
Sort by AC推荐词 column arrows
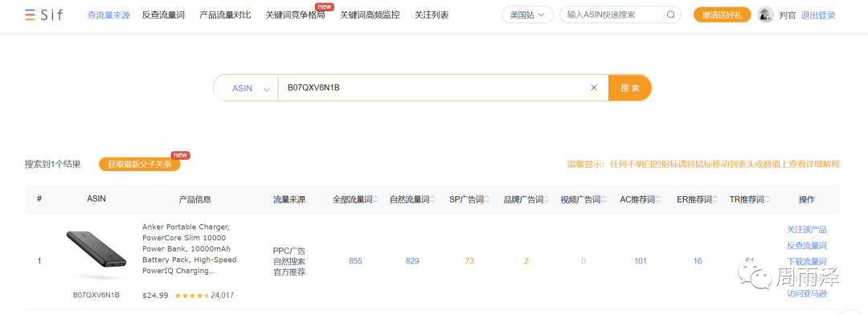(x=659, y=199)
